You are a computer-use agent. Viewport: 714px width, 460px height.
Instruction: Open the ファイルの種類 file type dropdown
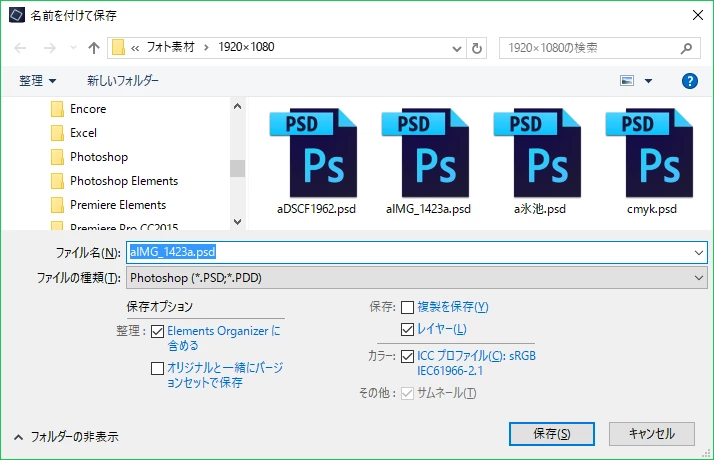tap(417, 278)
